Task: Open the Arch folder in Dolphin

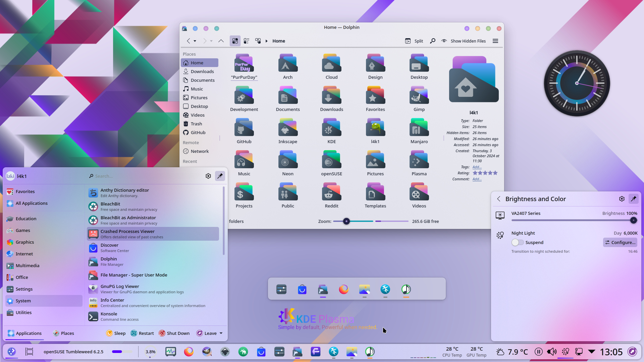Action: click(x=288, y=67)
